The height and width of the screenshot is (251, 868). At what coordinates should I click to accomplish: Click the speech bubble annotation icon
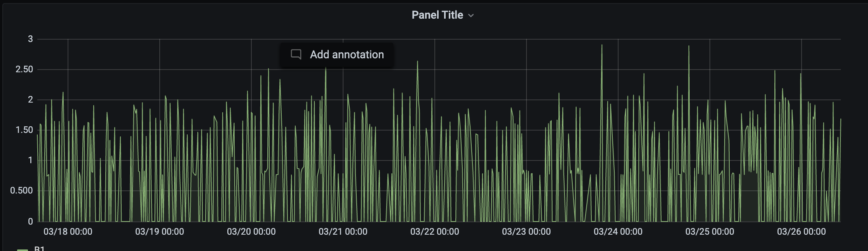point(296,54)
